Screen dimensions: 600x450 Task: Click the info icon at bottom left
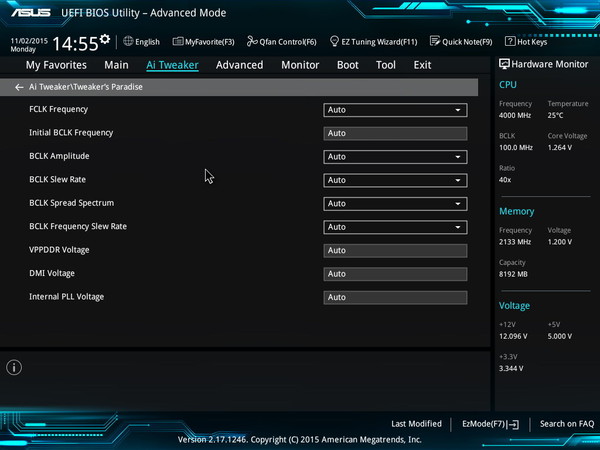[x=14, y=367]
